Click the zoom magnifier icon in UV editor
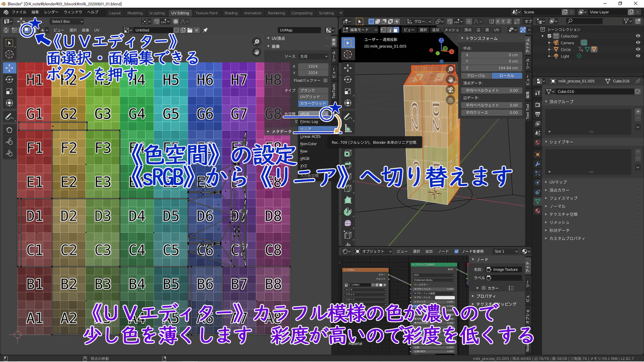Image resolution: width=644 pixels, height=362 pixels. pos(256,42)
